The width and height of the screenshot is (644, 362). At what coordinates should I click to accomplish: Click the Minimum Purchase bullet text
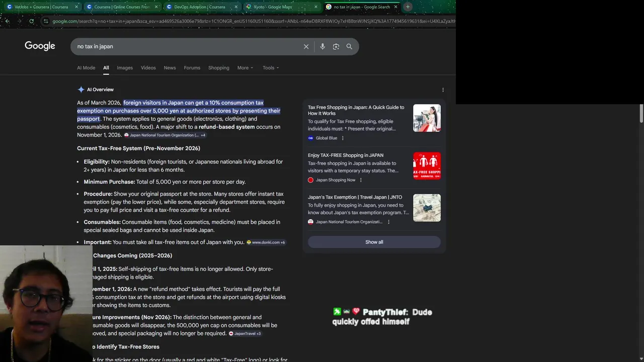coord(165,182)
